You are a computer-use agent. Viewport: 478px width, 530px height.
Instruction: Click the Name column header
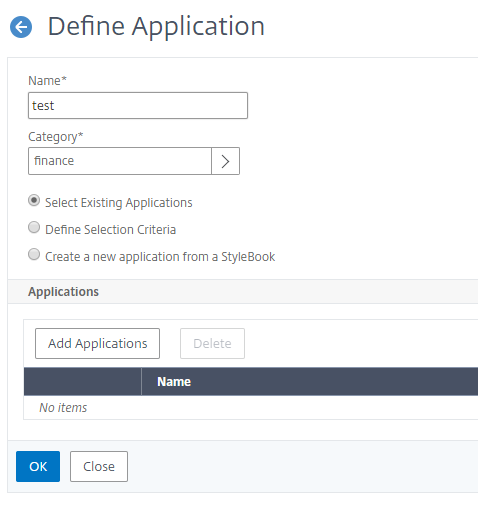pyautogui.click(x=174, y=382)
